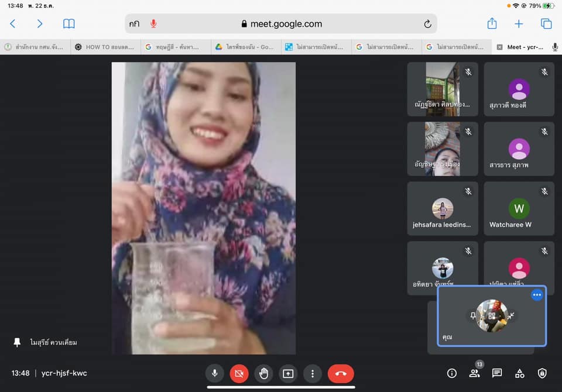Pin your own self-view tile
Image resolution: width=562 pixels, height=392 pixels.
tap(473, 316)
